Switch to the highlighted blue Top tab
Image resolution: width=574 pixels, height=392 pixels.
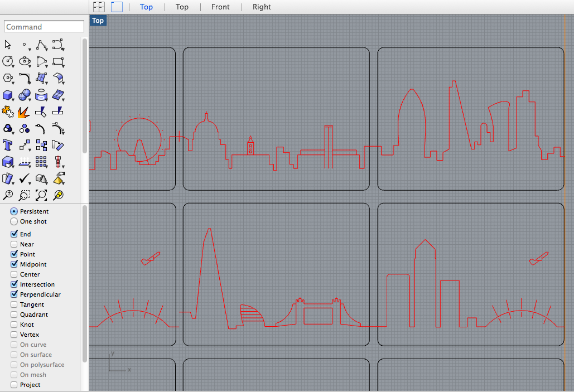(x=146, y=7)
